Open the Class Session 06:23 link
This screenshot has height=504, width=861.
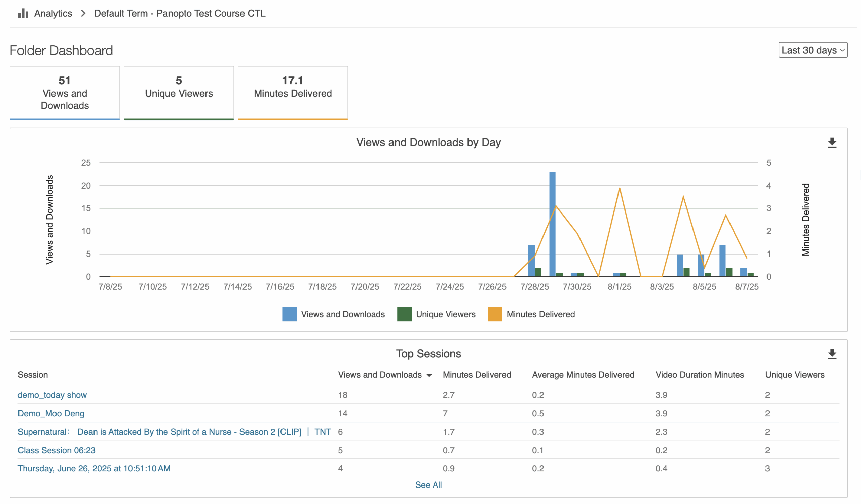(x=57, y=450)
